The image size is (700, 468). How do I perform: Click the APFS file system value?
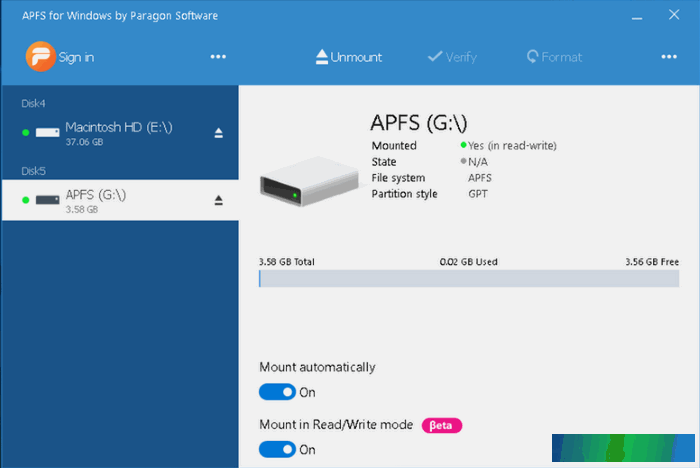click(480, 178)
